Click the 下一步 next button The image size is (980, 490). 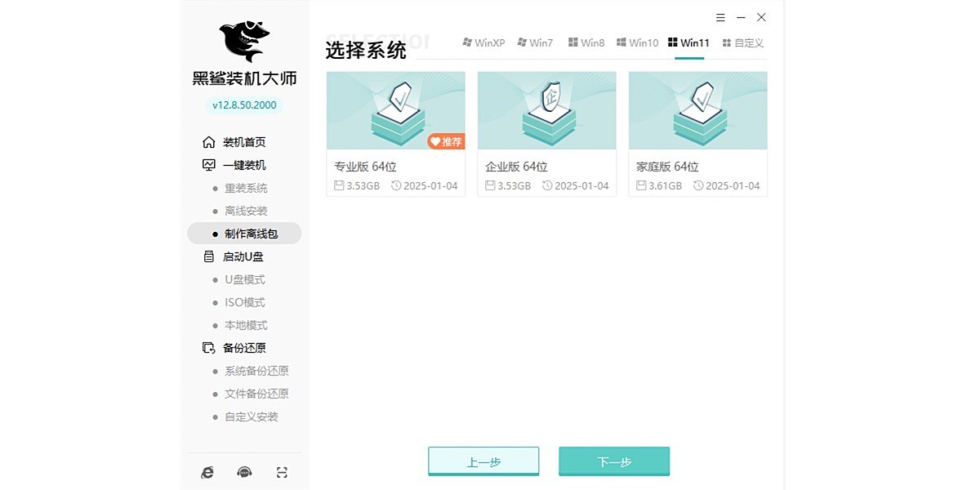point(613,460)
